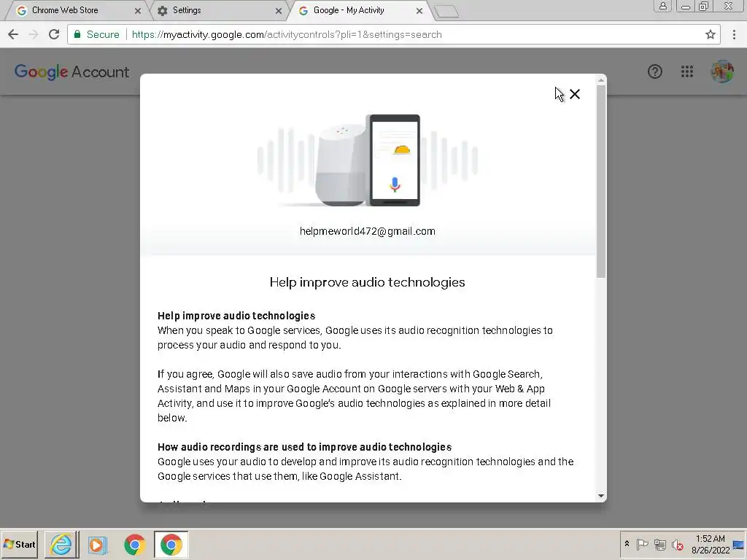Show hidden system tray icons
This screenshot has width=747, height=560.
pos(627,544)
